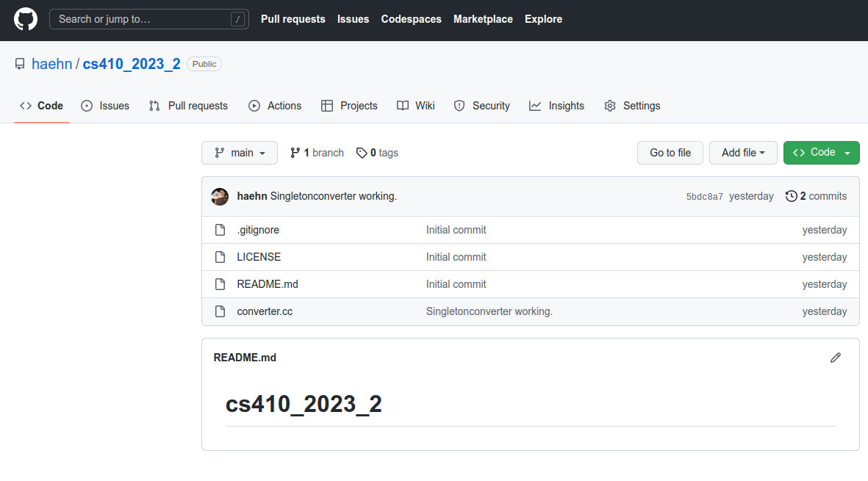Screen dimensions: 868x481
Task: Open the Insights tab
Action: pyautogui.click(x=557, y=106)
